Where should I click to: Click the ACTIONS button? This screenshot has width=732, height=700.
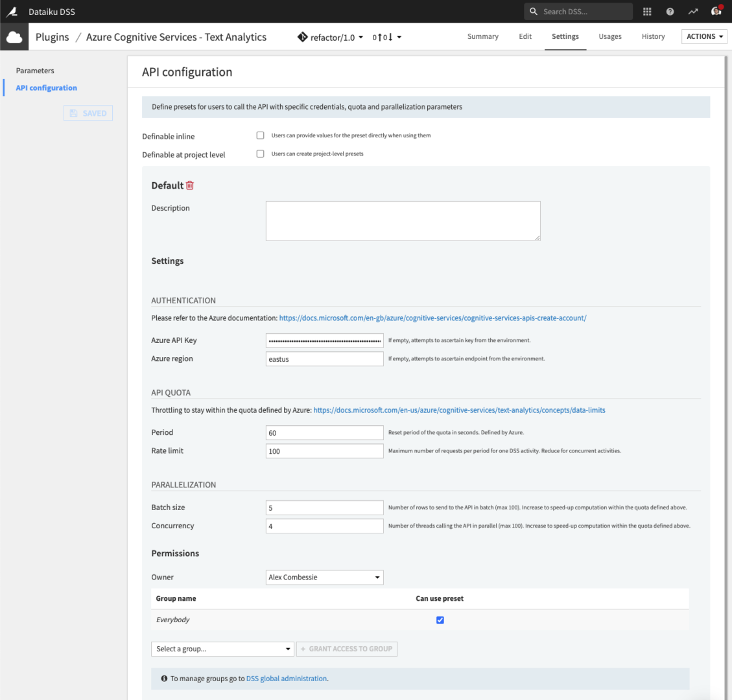pyautogui.click(x=704, y=36)
